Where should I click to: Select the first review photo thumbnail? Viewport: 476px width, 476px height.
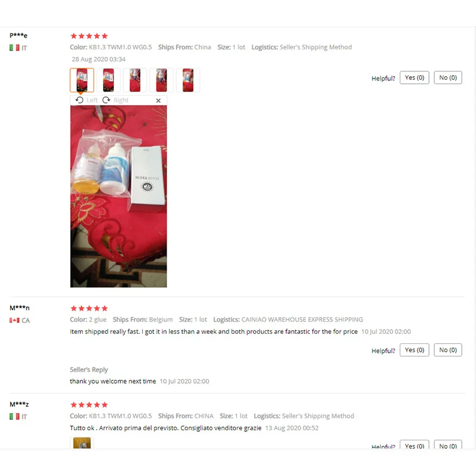click(x=82, y=80)
